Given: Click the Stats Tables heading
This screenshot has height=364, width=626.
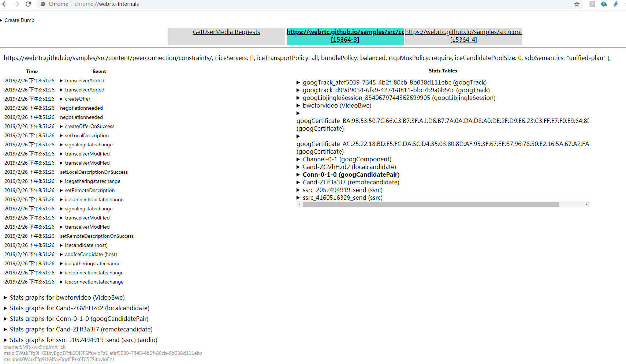Looking at the screenshot, I should coord(443,71).
